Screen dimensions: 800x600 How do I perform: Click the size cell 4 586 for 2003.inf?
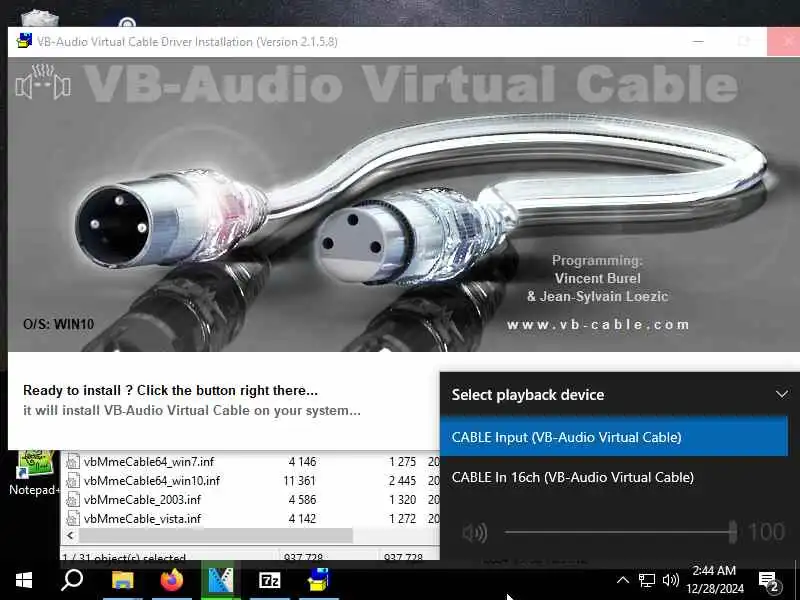pos(303,499)
